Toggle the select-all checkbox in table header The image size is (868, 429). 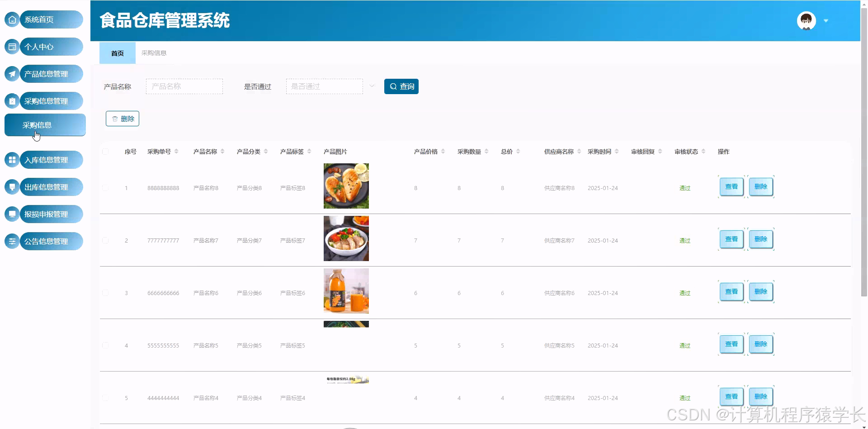[105, 152]
